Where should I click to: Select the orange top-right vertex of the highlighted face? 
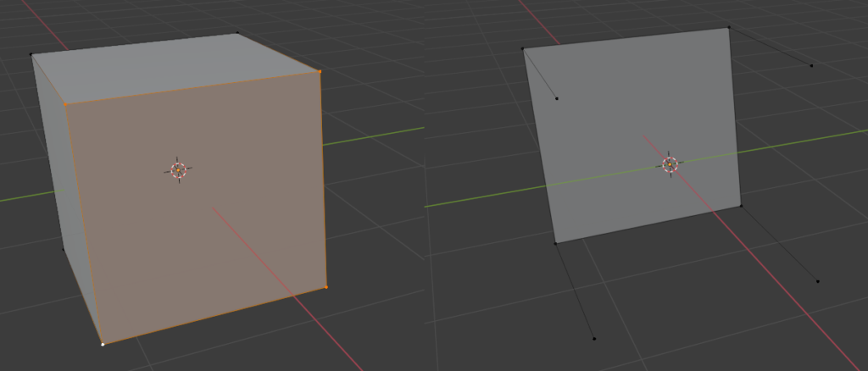pyautogui.click(x=320, y=72)
